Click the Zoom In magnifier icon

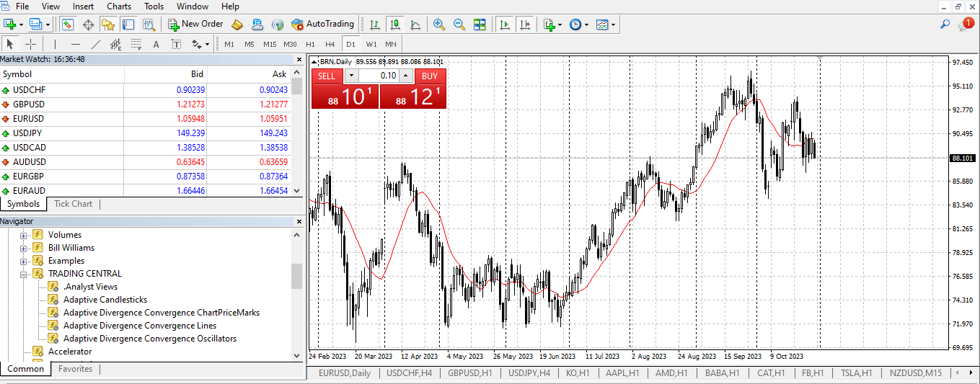pyautogui.click(x=438, y=24)
